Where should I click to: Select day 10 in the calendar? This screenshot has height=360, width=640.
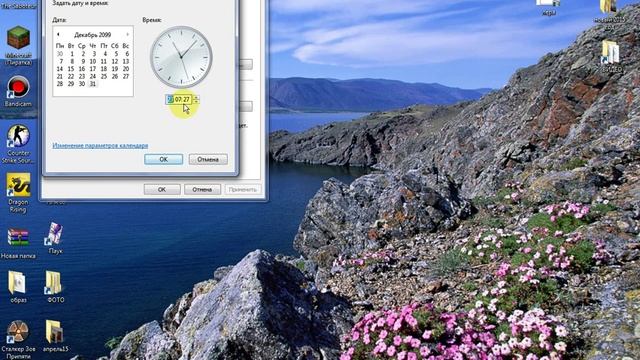(93, 61)
